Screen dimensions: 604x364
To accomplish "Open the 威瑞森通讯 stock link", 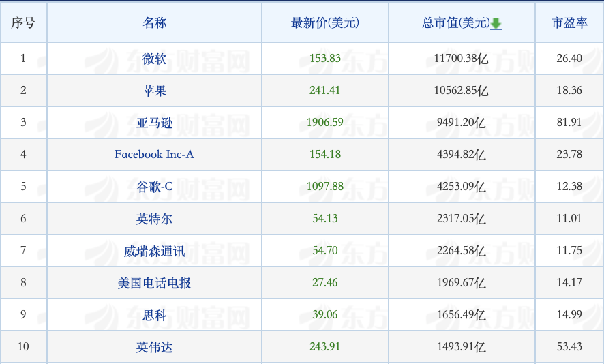I will point(155,251).
